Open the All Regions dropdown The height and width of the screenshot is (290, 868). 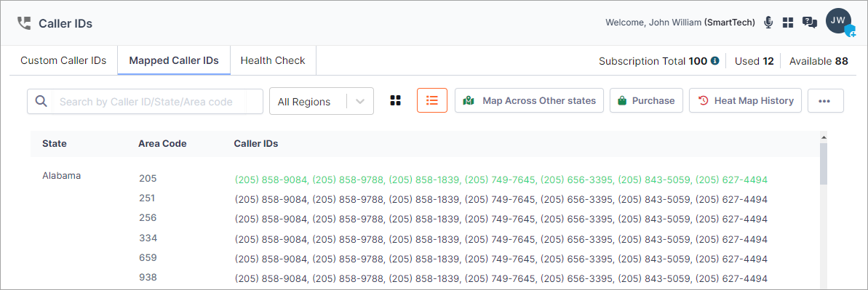[x=322, y=101]
